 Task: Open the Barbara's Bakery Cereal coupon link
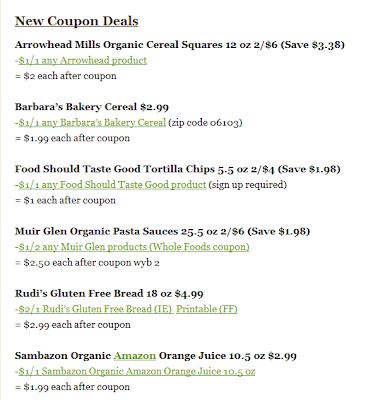click(x=92, y=123)
